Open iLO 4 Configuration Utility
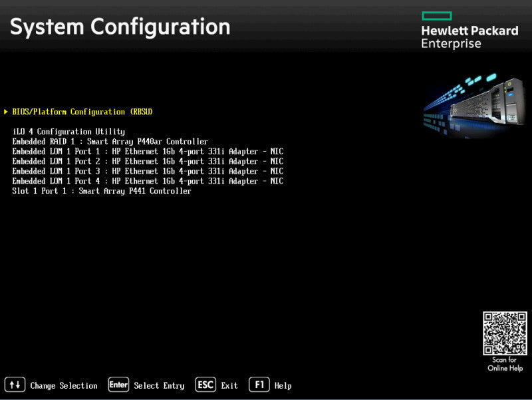This screenshot has height=400, width=532. [x=69, y=131]
